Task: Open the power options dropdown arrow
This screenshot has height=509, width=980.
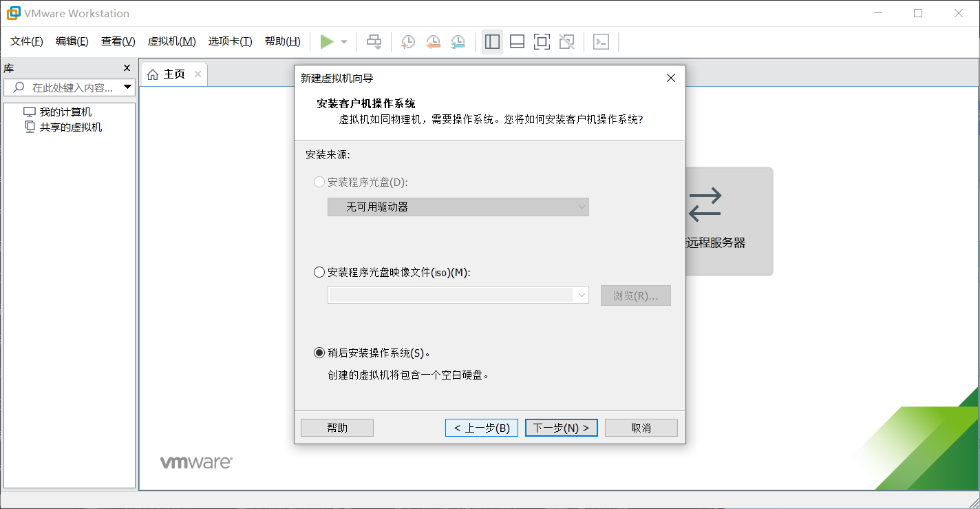Action: click(344, 42)
